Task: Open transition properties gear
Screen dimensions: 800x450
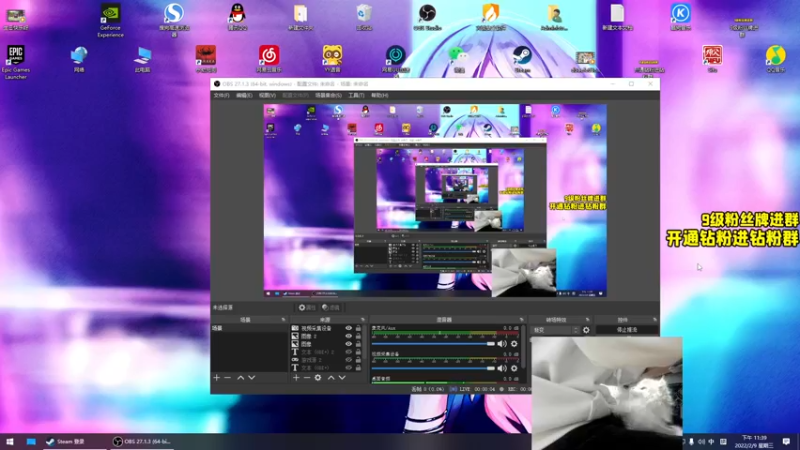Action: [x=586, y=330]
